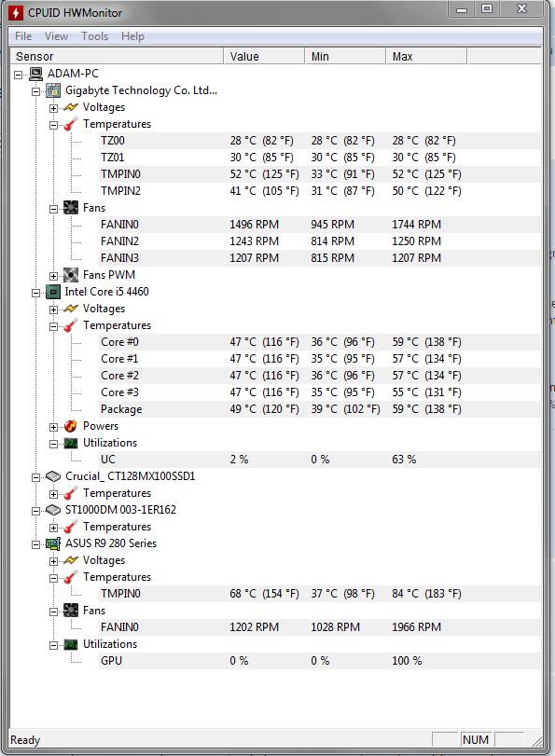Image resolution: width=555 pixels, height=756 pixels.
Task: Click the Value column header
Action: point(264,57)
